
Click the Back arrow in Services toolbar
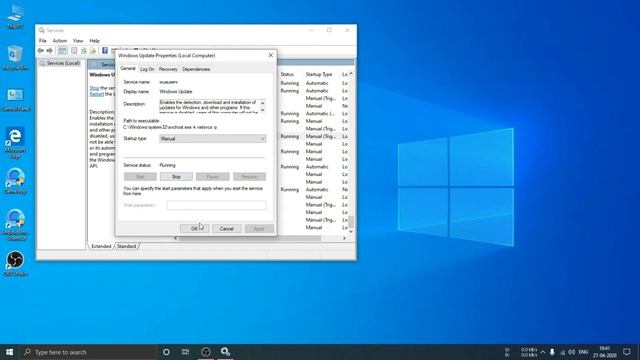[40, 51]
